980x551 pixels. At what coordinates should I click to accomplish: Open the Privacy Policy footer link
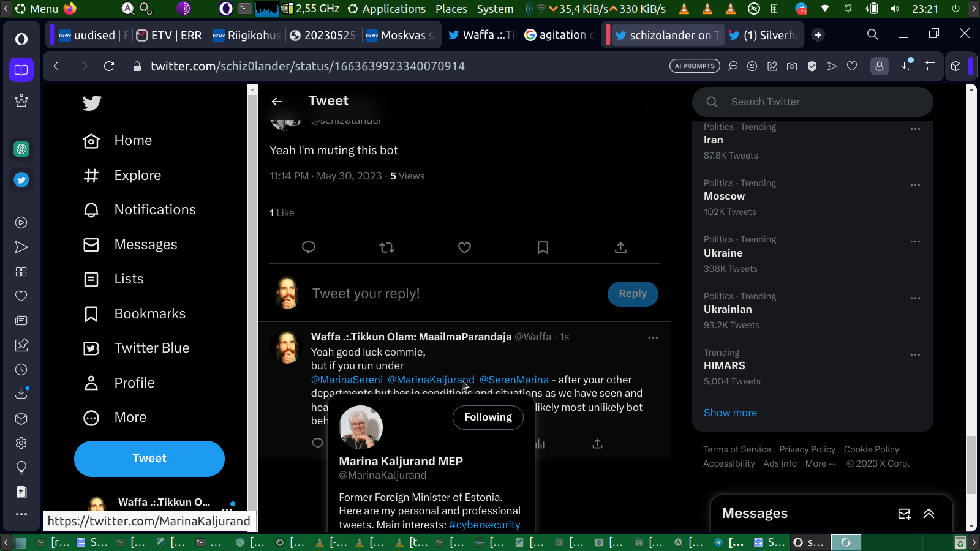807,449
